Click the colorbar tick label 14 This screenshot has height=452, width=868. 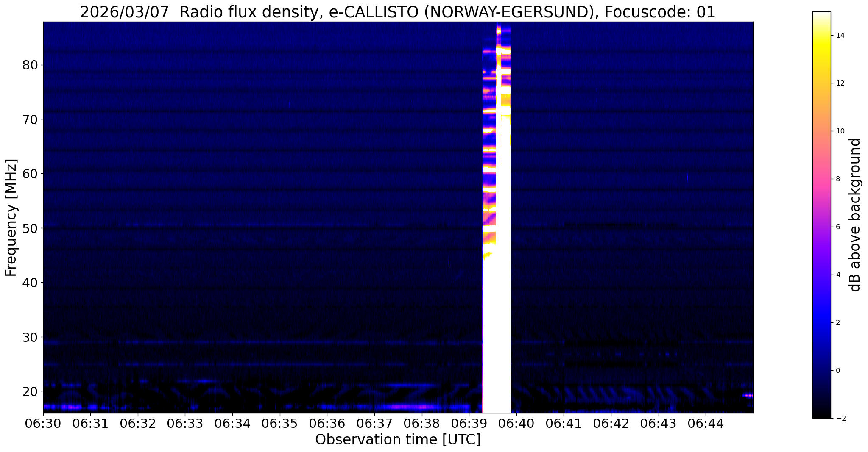point(840,36)
